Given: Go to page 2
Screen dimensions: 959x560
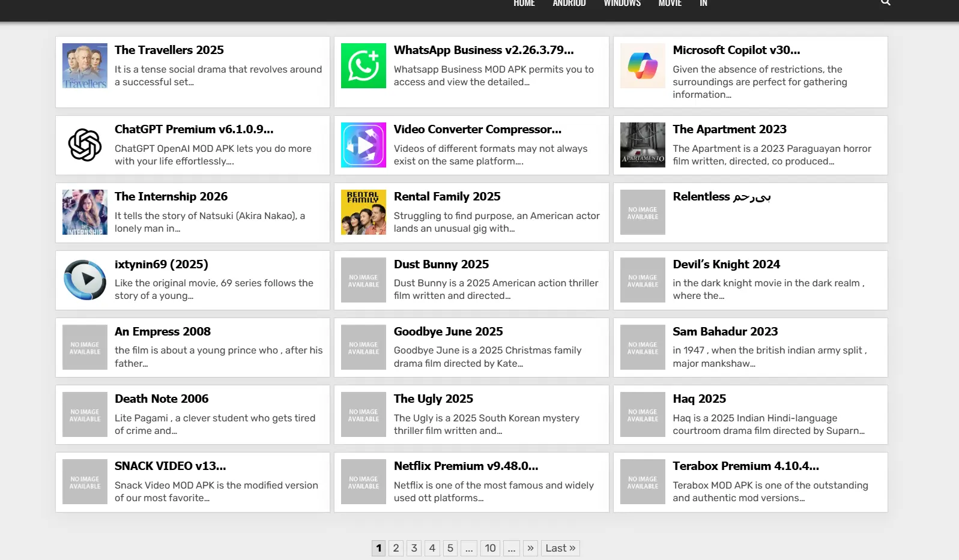Looking at the screenshot, I should click(396, 548).
